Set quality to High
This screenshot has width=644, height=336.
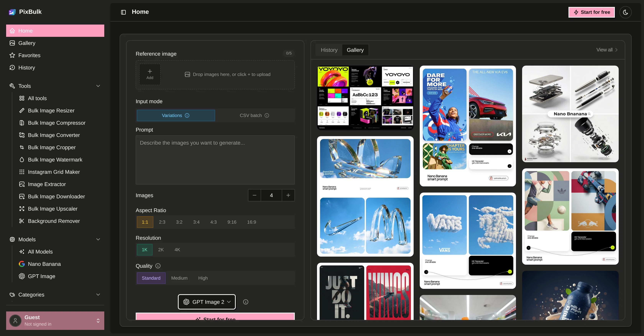coord(203,278)
